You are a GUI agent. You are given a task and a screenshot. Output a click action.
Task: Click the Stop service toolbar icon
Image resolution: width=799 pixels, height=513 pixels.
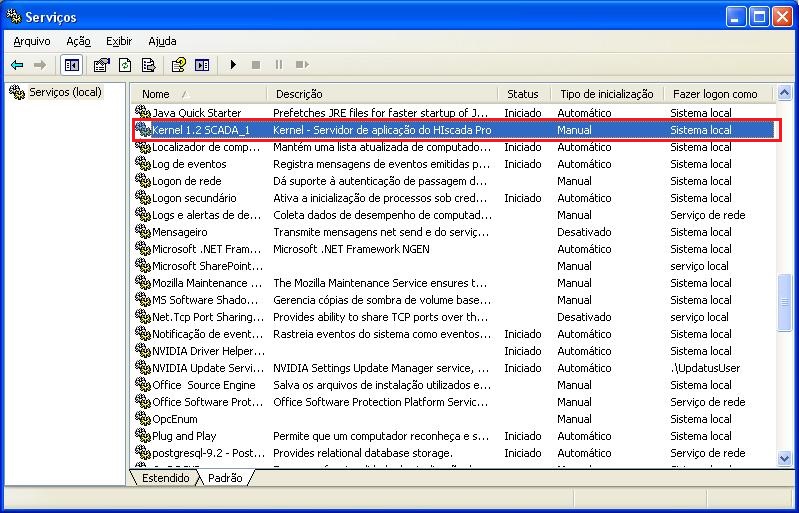256,65
